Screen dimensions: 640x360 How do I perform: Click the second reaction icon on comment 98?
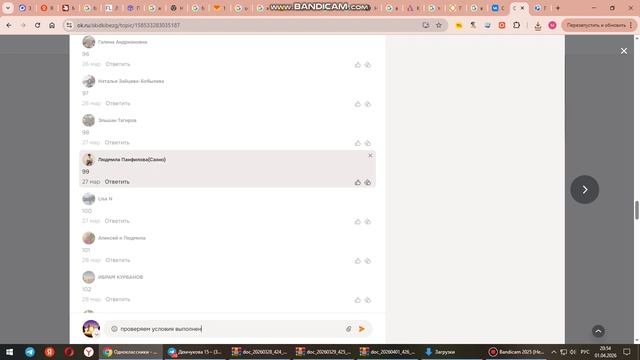click(368, 143)
